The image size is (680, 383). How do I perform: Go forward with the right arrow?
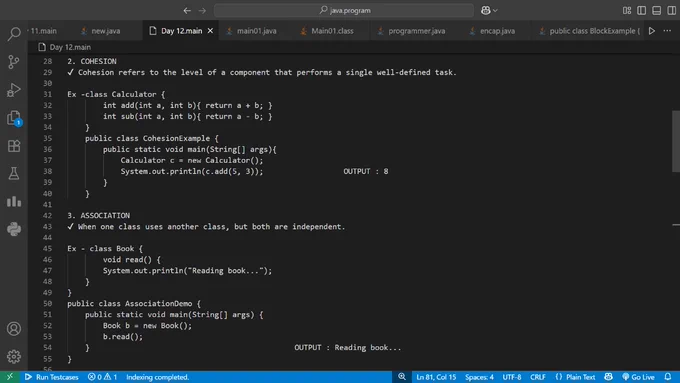coord(202,10)
